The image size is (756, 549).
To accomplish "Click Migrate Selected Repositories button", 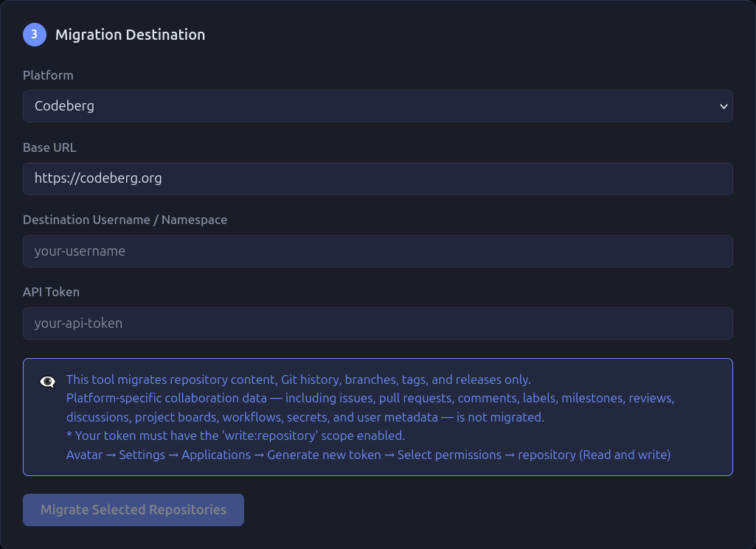I will pyautogui.click(x=133, y=509).
